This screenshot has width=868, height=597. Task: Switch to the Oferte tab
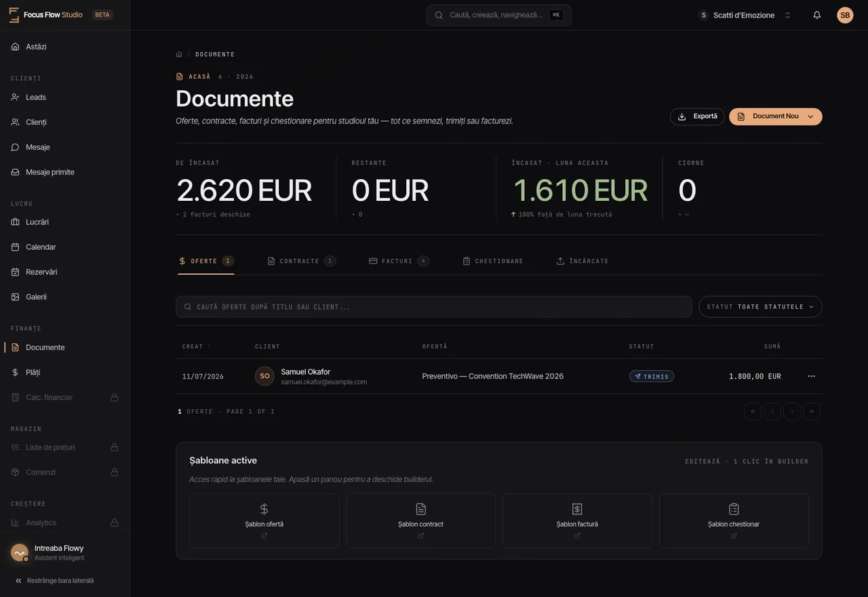coord(206,261)
